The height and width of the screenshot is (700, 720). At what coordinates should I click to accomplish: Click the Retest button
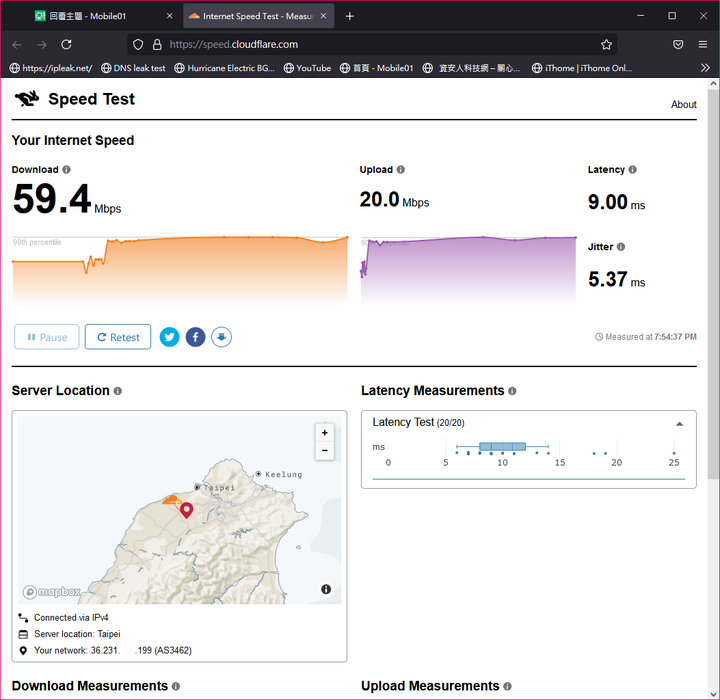point(118,337)
